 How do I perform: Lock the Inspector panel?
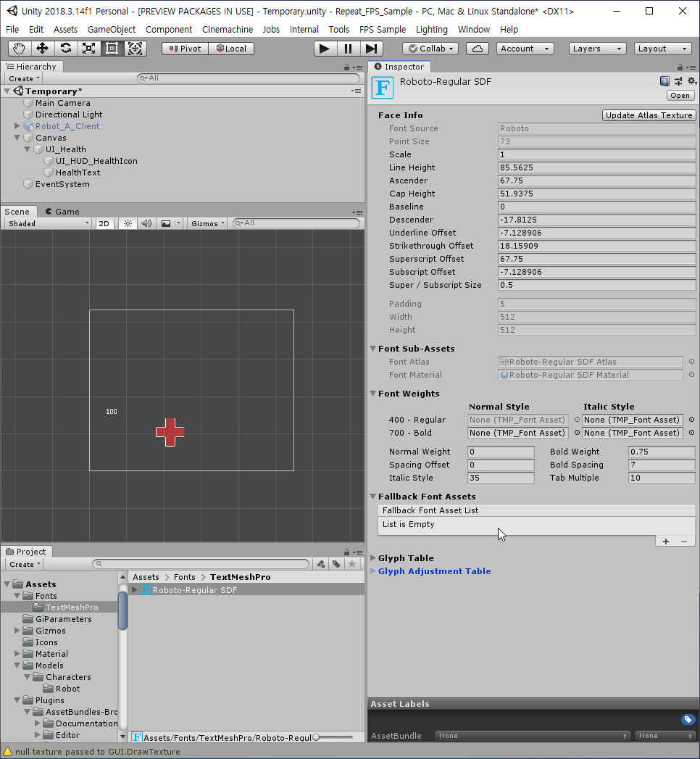pyautogui.click(x=680, y=67)
